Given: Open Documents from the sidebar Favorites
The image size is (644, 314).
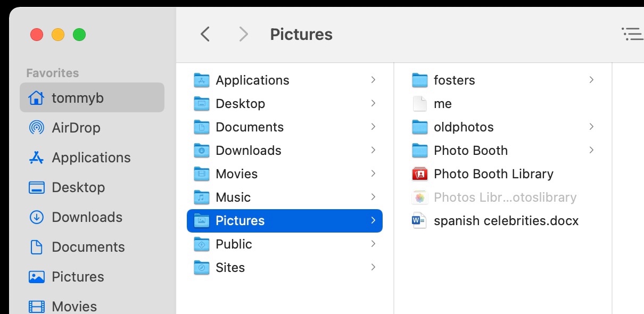Looking at the screenshot, I should point(88,247).
